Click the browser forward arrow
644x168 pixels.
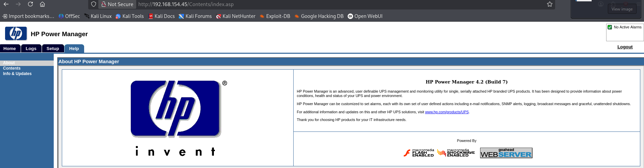tap(18, 4)
